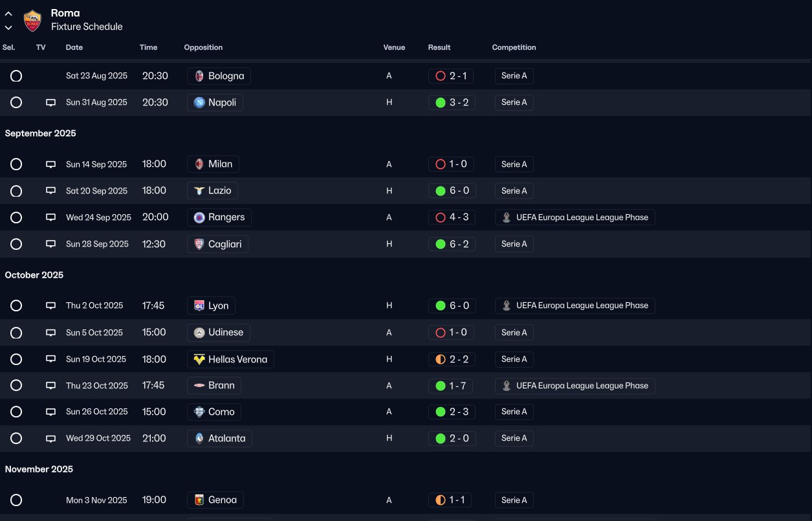The image size is (812, 521).
Task: Click the Roma club crest icon
Action: tap(32, 21)
